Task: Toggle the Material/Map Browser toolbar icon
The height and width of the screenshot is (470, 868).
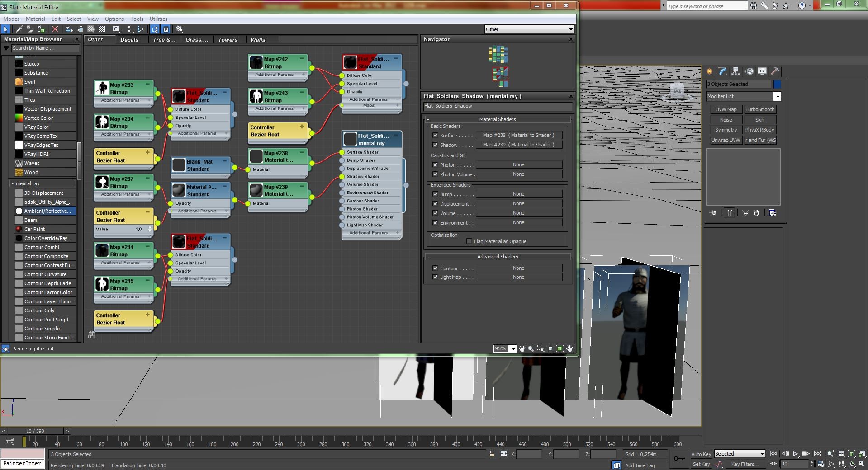Action: [x=155, y=29]
